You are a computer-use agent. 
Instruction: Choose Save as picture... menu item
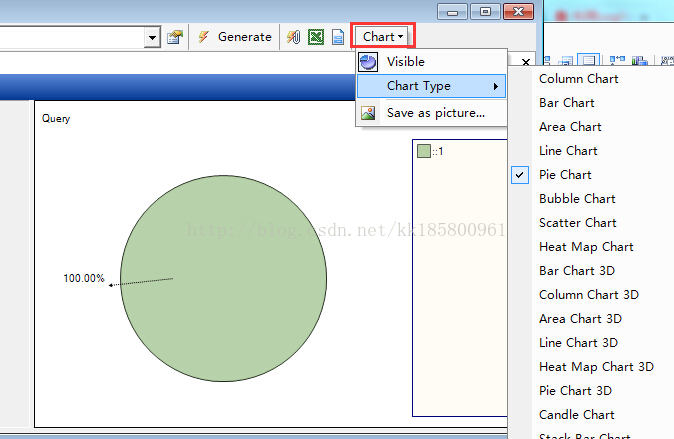click(x=432, y=113)
